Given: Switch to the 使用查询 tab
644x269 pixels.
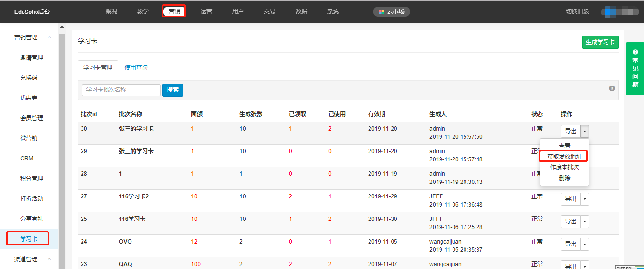Looking at the screenshot, I should [136, 68].
